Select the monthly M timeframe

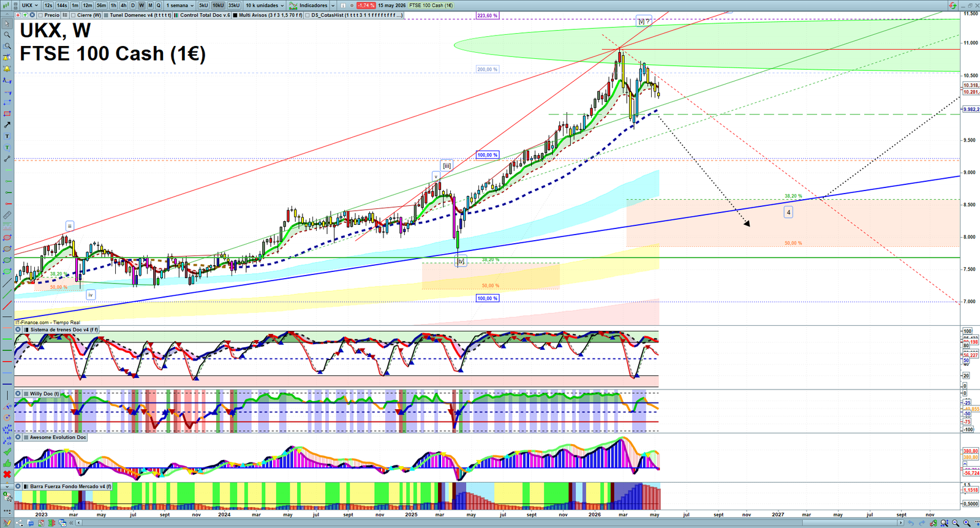[x=150, y=6]
